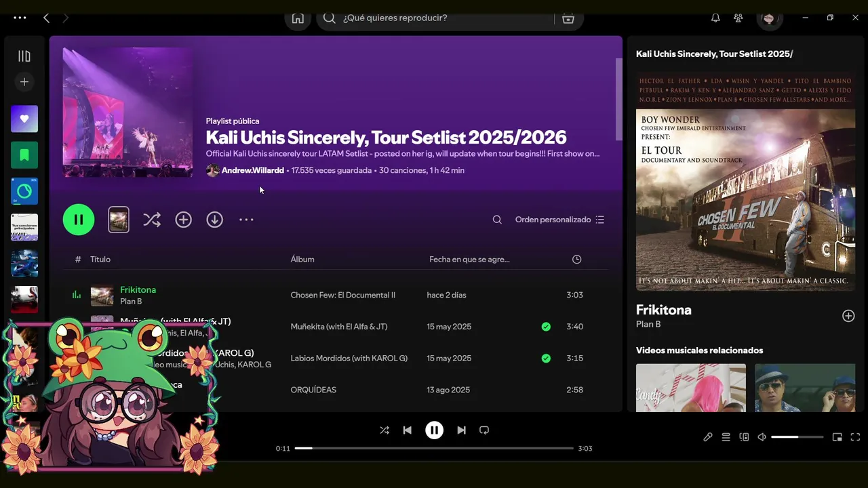Toggle repeat in the player bar
Image resolution: width=868 pixels, height=488 pixels.
pyautogui.click(x=484, y=430)
